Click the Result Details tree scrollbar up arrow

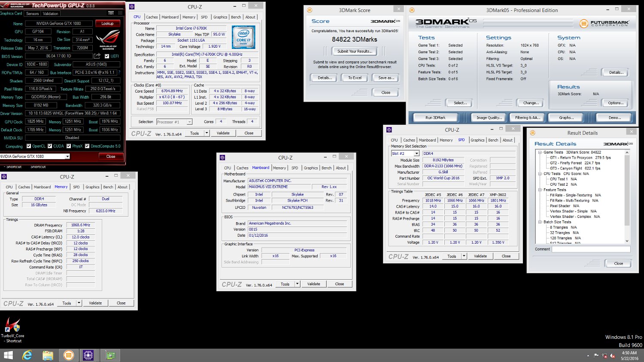click(x=627, y=152)
